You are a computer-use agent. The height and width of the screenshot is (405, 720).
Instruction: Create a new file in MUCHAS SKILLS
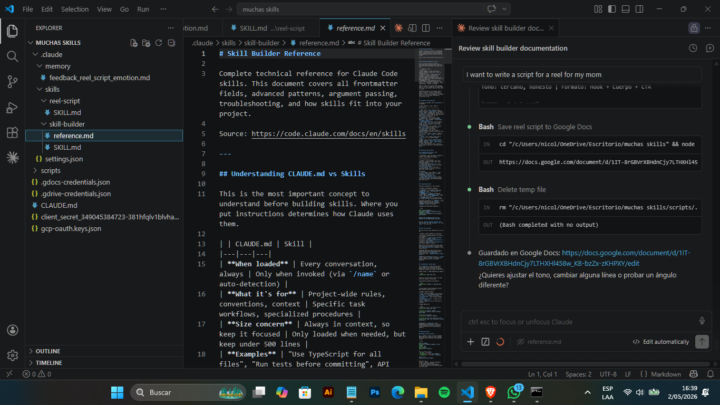click(134, 43)
